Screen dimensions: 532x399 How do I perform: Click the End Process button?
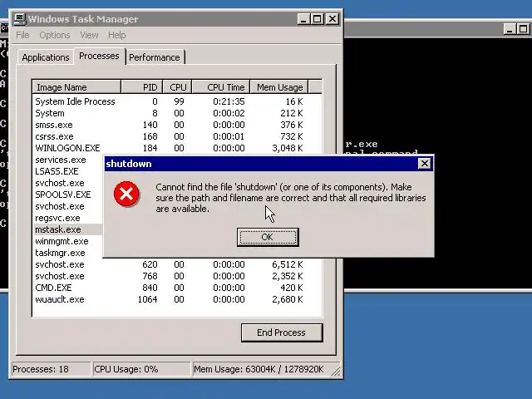coord(282,332)
